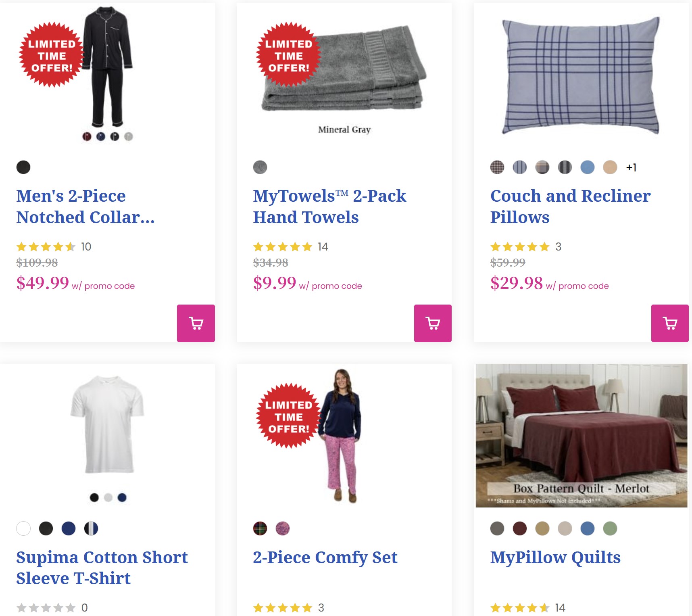
Task: Choose tan swatch for Couch and Recliner Pillows
Action: tap(610, 167)
